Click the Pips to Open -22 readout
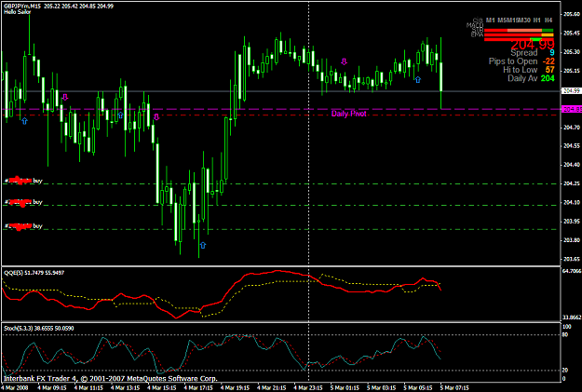This screenshot has width=582, height=392. point(521,61)
